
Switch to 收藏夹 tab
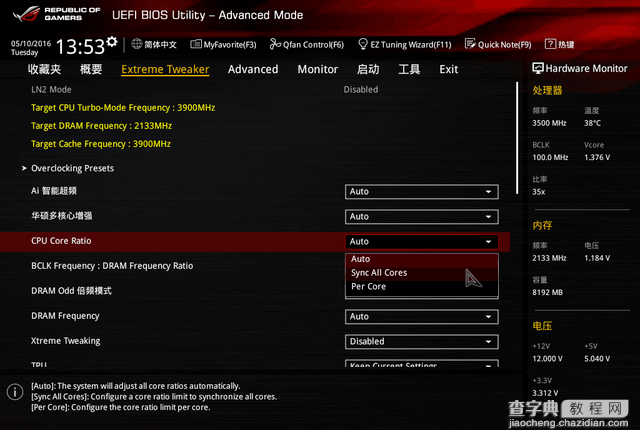(x=44, y=69)
